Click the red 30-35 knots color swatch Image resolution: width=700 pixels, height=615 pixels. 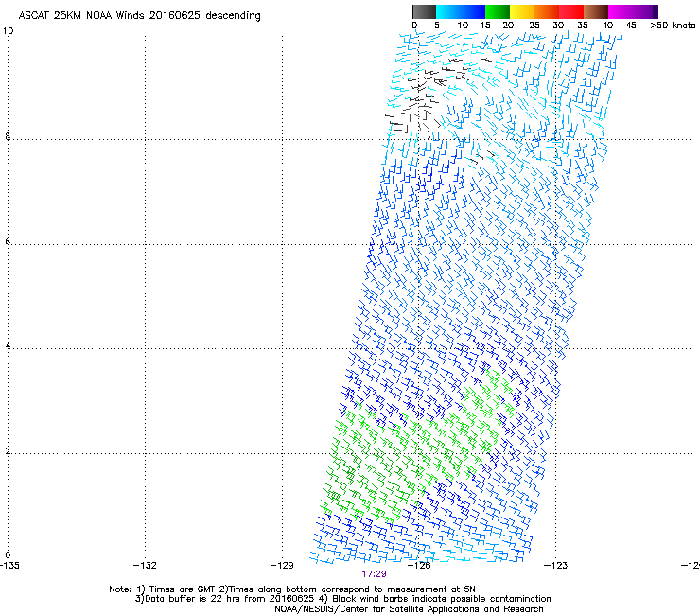(x=571, y=11)
